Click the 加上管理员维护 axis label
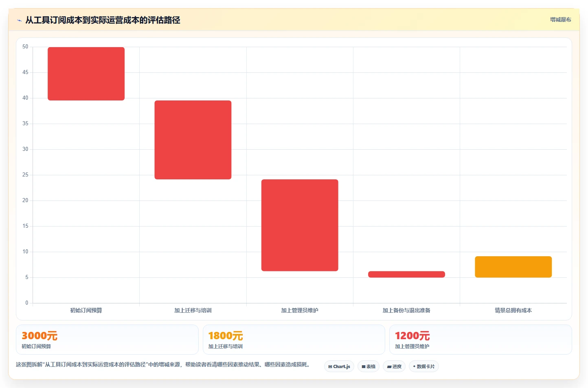 point(300,310)
